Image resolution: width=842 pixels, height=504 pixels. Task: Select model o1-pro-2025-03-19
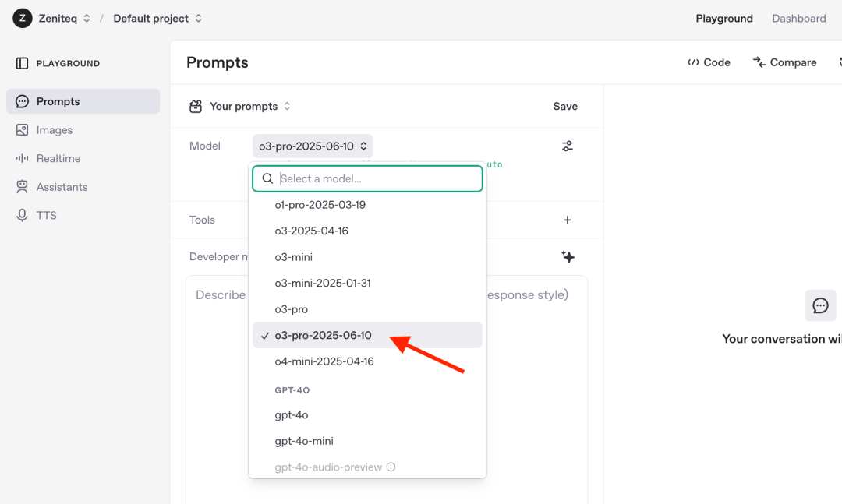point(367,205)
